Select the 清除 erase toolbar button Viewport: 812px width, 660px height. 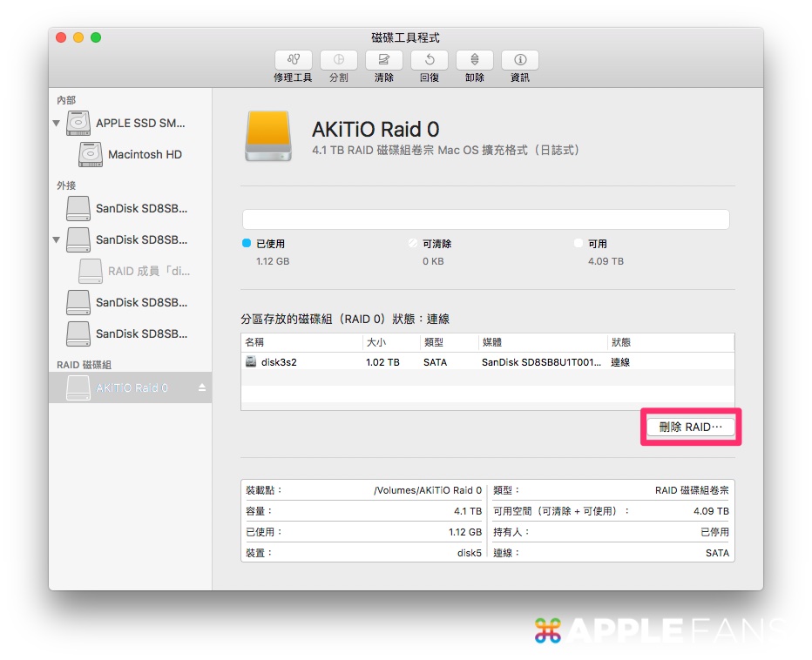pos(383,60)
